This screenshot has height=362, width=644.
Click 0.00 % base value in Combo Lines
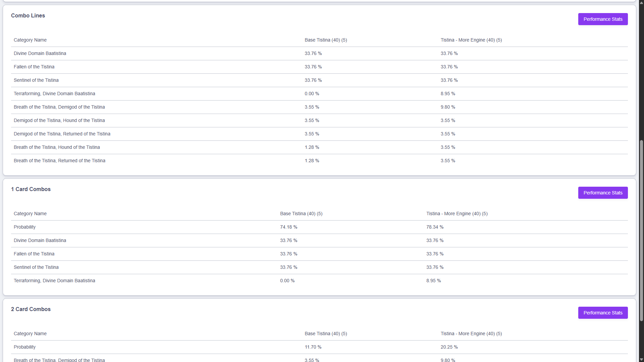tap(312, 94)
